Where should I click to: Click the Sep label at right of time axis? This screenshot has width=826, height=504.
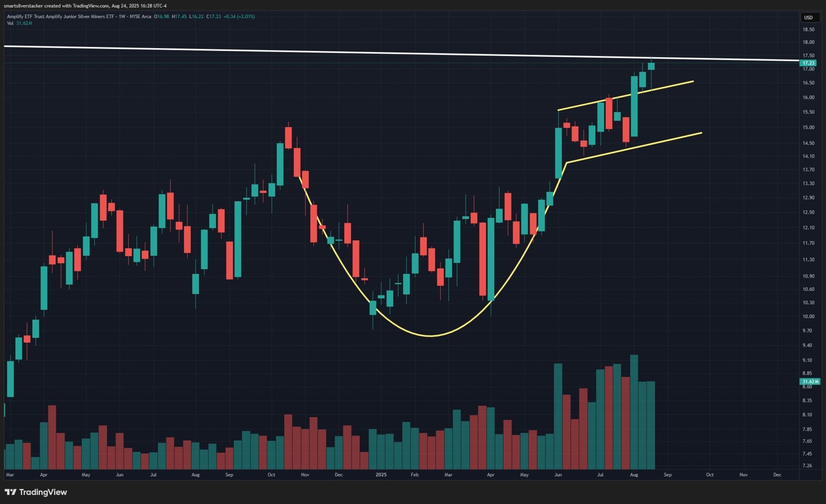[667, 475]
